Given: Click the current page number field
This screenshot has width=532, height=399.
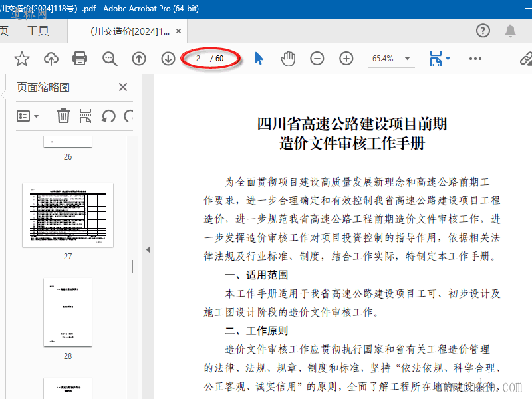Looking at the screenshot, I should (198, 59).
